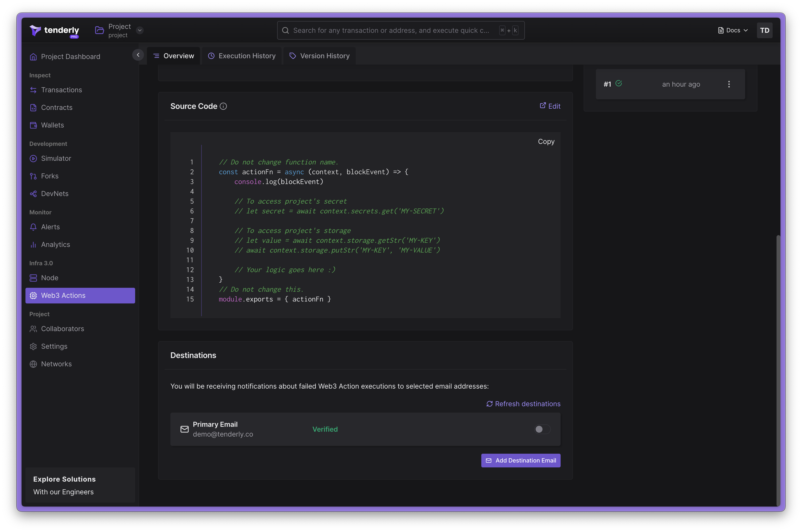
Task: Open Collaborators in the sidebar
Action: click(80, 329)
